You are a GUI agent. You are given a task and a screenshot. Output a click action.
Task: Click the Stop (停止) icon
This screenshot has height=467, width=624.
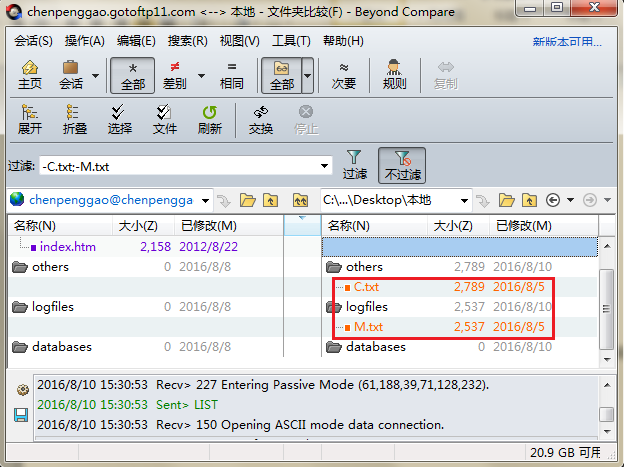pos(306,119)
